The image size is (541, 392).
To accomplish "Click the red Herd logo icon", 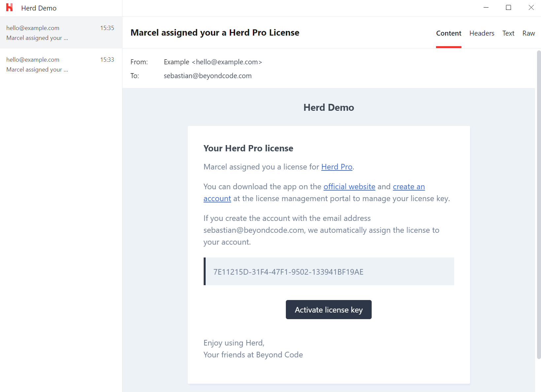I will [x=10, y=7].
